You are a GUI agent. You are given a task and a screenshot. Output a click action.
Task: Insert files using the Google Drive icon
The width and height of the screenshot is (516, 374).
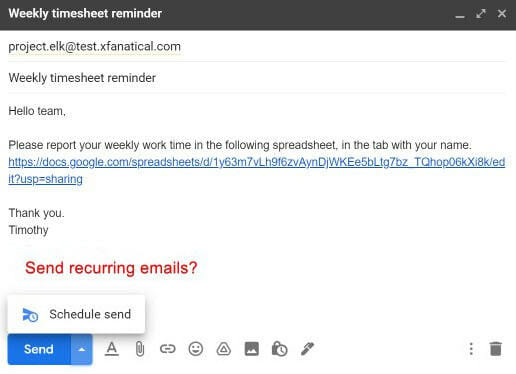point(224,349)
